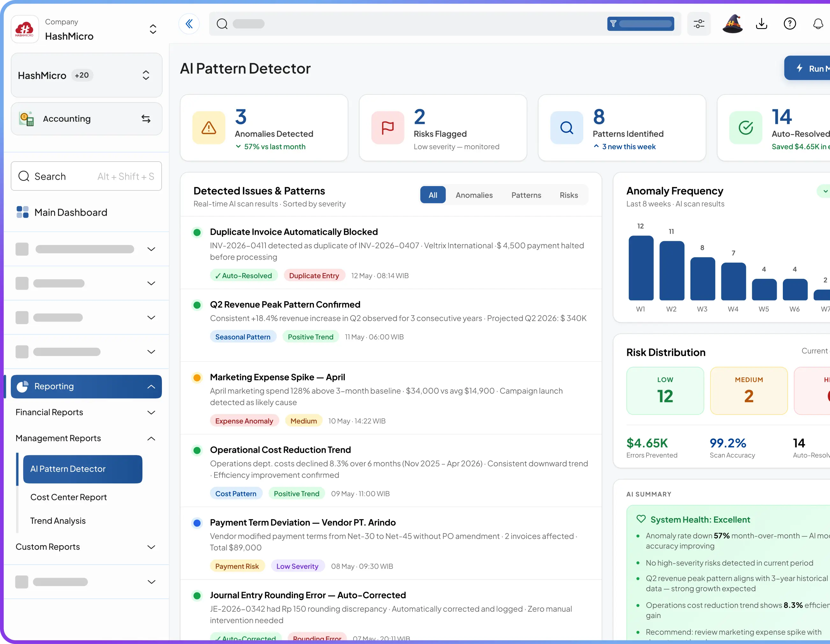
Task: Open the filter sliders settings
Action: tap(698, 24)
